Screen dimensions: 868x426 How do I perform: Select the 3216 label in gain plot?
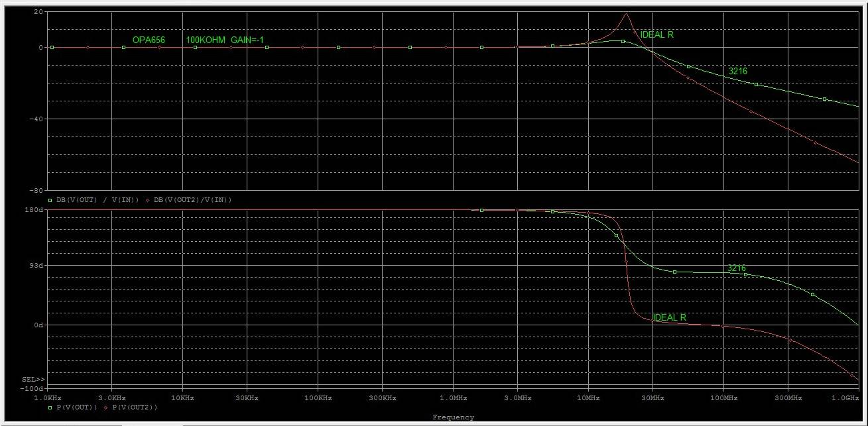point(737,70)
